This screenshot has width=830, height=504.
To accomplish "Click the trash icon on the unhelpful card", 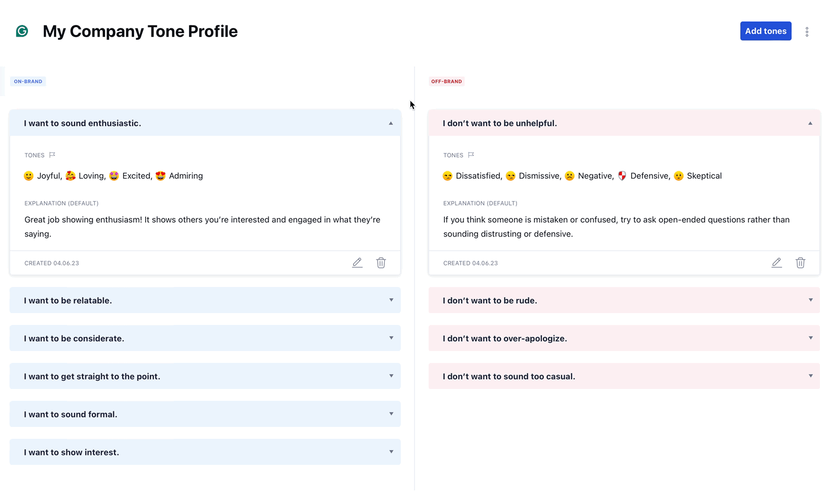I will point(800,262).
